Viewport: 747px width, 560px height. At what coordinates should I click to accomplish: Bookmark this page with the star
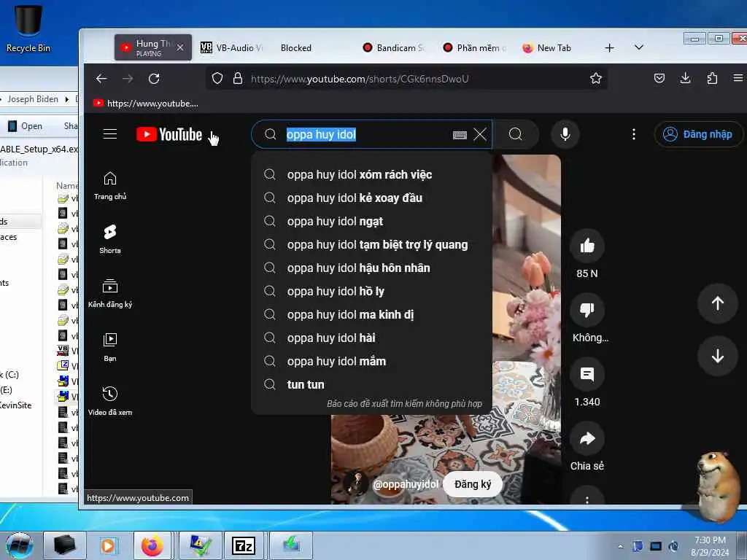pos(595,79)
